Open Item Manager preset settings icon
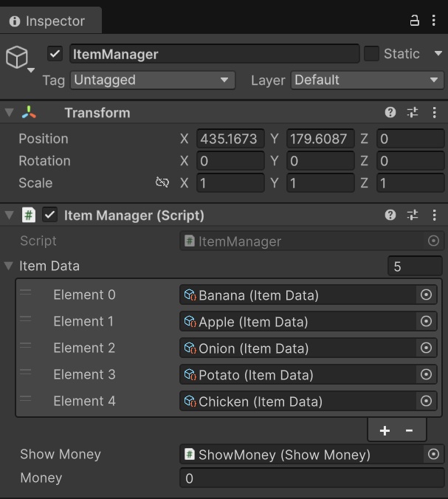This screenshot has height=499, width=448. tap(413, 215)
